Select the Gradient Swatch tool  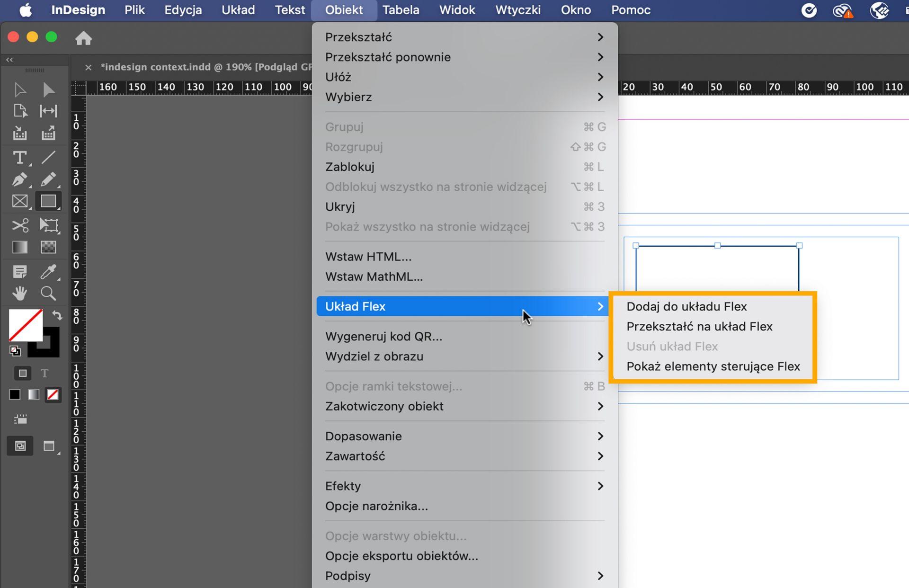(x=19, y=247)
